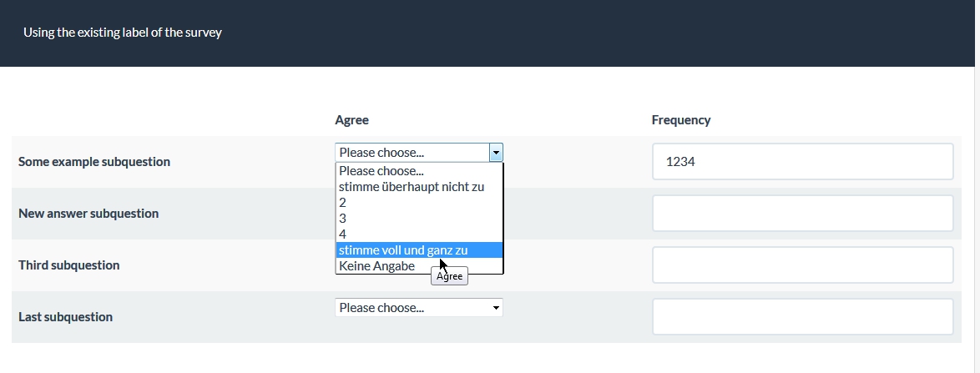
Task: Click the Frequency input for Third subquestion
Action: pyautogui.click(x=802, y=265)
